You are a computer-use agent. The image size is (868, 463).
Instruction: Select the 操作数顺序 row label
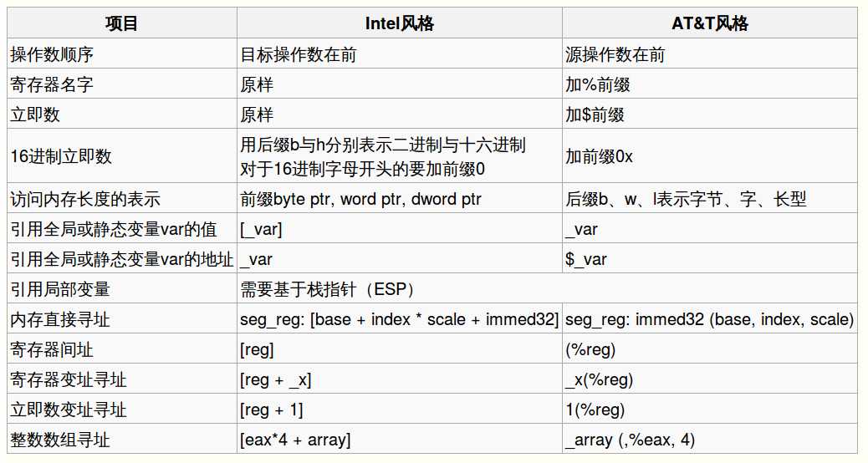(52, 54)
